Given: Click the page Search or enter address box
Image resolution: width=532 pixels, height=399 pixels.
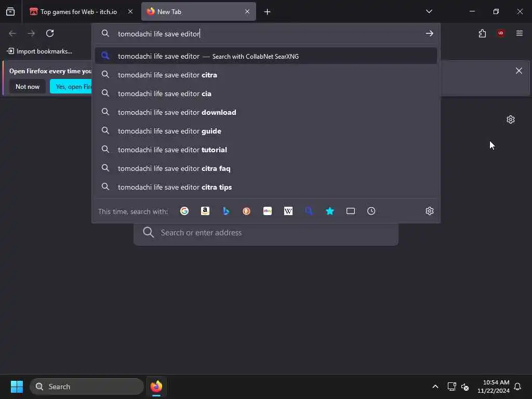Looking at the screenshot, I should click(x=265, y=233).
